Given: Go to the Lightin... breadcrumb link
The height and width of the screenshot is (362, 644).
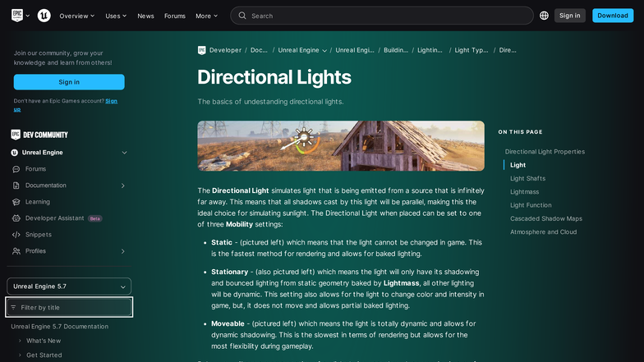Looking at the screenshot, I should click(430, 50).
